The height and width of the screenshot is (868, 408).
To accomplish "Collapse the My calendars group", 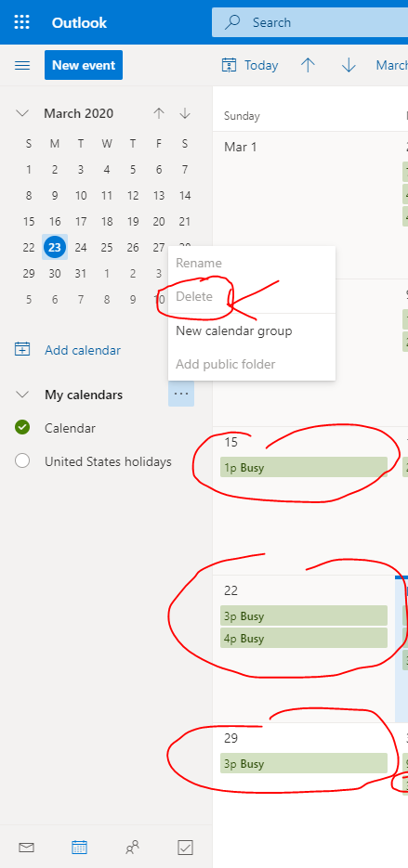I will (x=22, y=395).
